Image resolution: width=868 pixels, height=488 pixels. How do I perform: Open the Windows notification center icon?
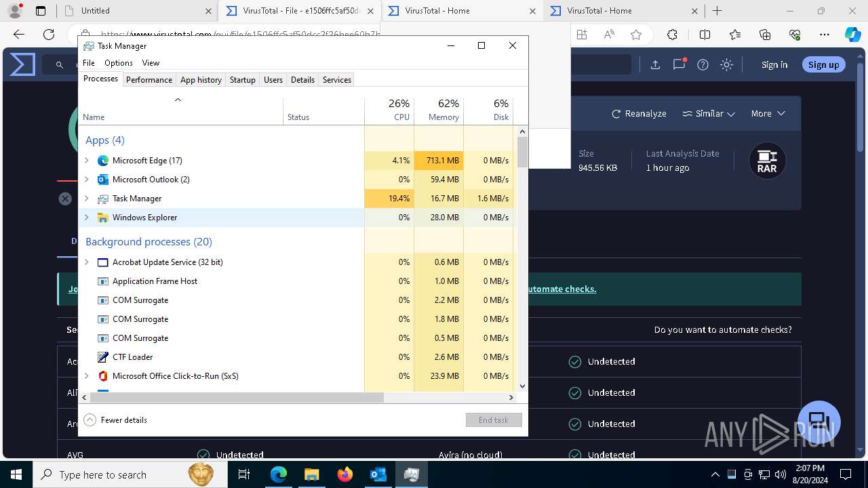(x=846, y=474)
